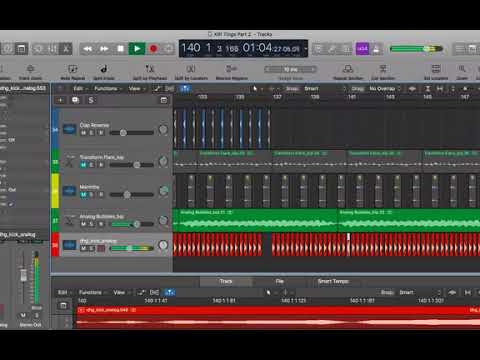Toggle the Quick Help icon in control bar

click(7, 49)
